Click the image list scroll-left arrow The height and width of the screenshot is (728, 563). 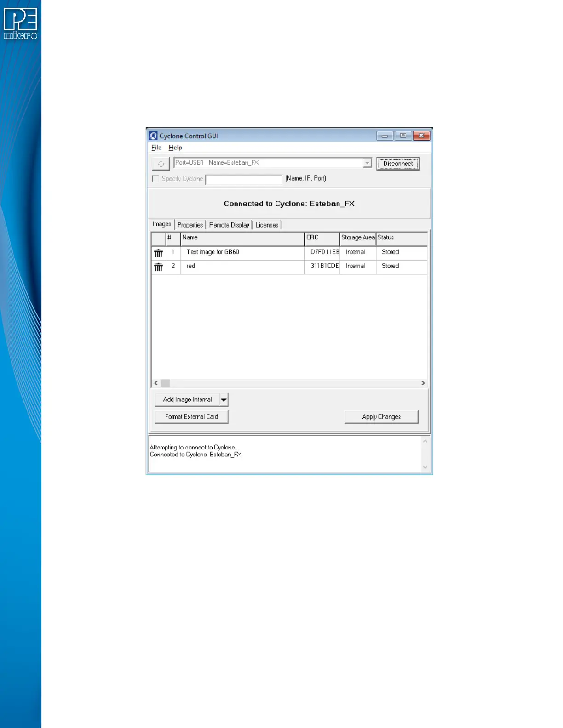tap(156, 383)
